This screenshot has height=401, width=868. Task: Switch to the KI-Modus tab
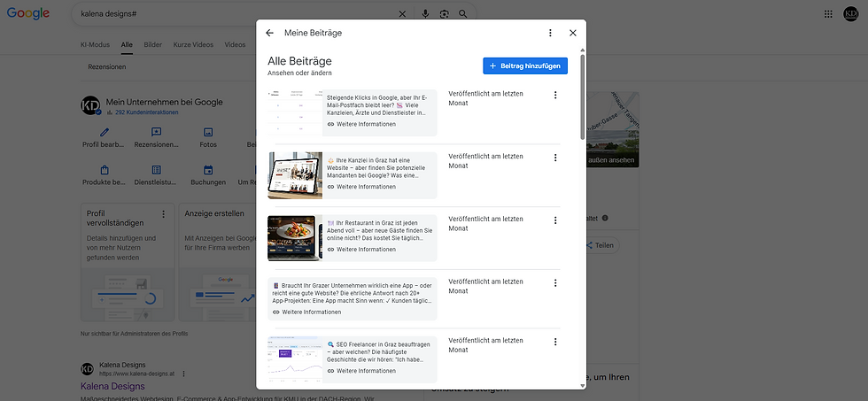tap(96, 45)
